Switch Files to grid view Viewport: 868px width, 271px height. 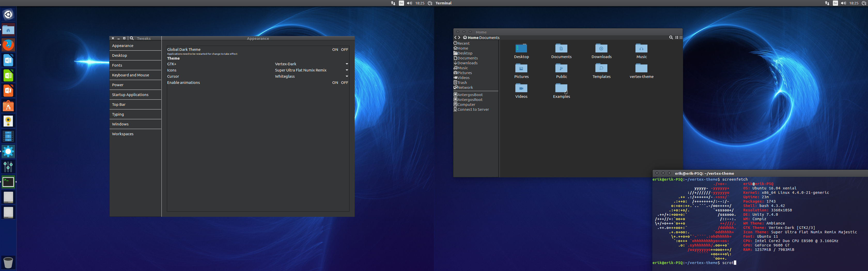681,38
